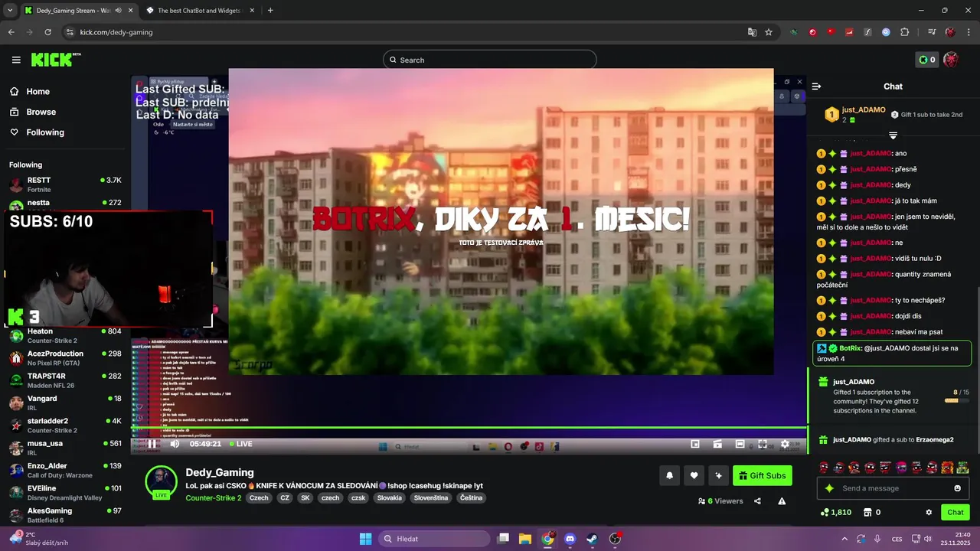Mute the Dedy_Gaming browser tab audio

coord(118,11)
